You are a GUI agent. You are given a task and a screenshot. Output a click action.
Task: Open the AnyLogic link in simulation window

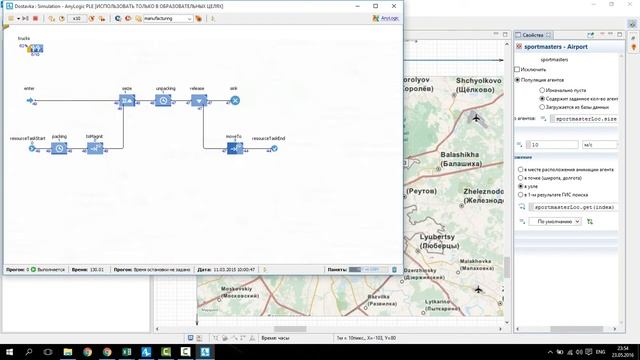pyautogui.click(x=389, y=18)
